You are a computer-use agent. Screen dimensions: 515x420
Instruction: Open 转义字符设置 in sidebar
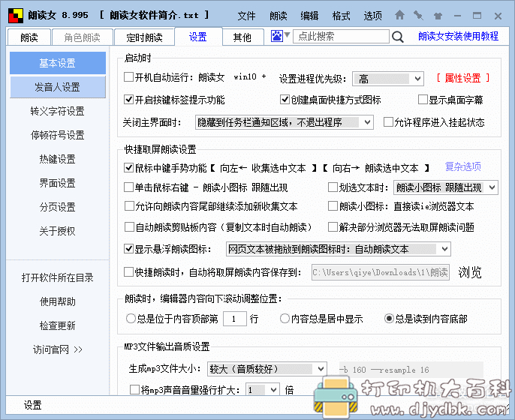(x=58, y=111)
